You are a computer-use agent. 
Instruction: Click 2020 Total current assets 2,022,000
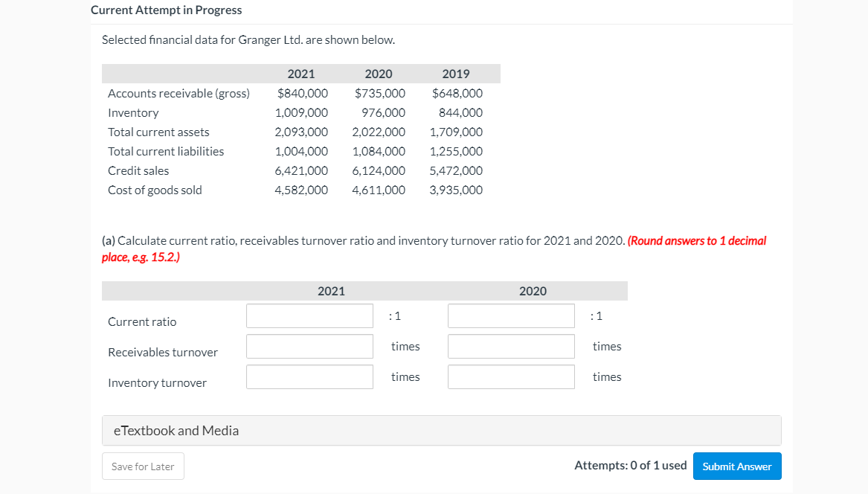(379, 132)
